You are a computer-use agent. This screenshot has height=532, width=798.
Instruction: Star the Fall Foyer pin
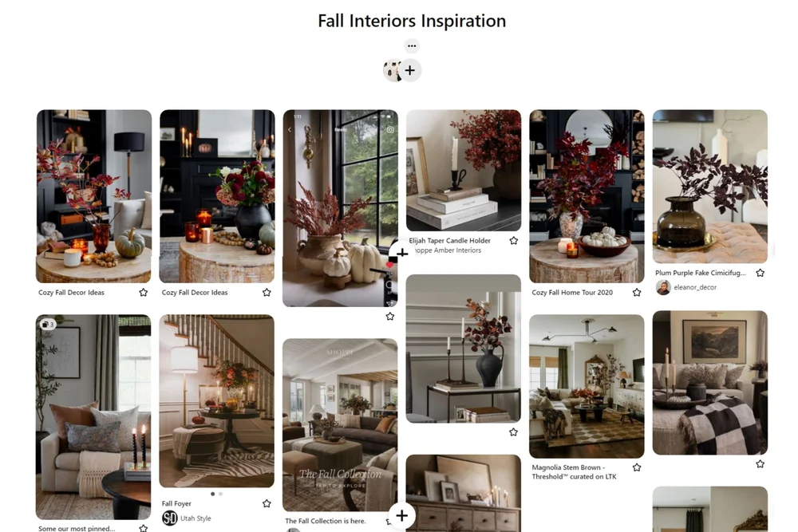coord(267,503)
